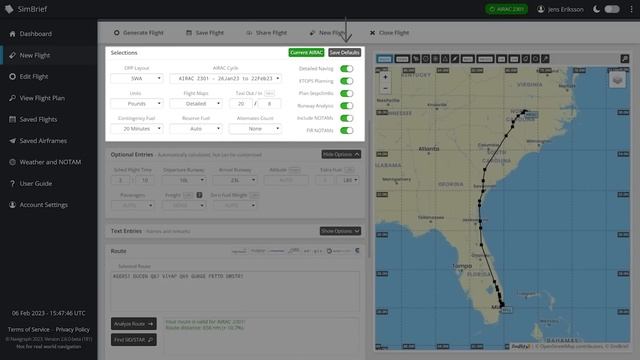Viewport: 640px width, 360px height.
Task: Click the Taxi In minutes field
Action: click(269, 104)
